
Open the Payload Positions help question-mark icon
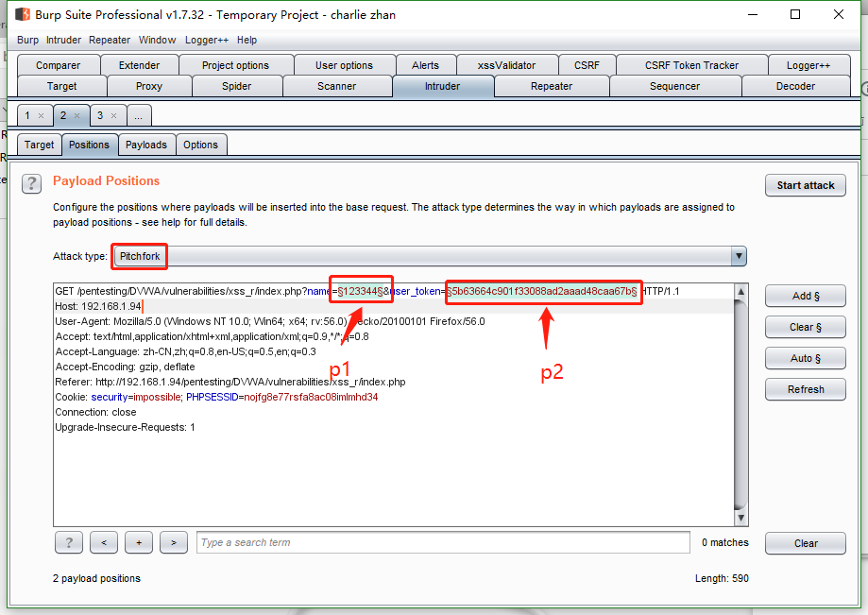click(x=31, y=183)
